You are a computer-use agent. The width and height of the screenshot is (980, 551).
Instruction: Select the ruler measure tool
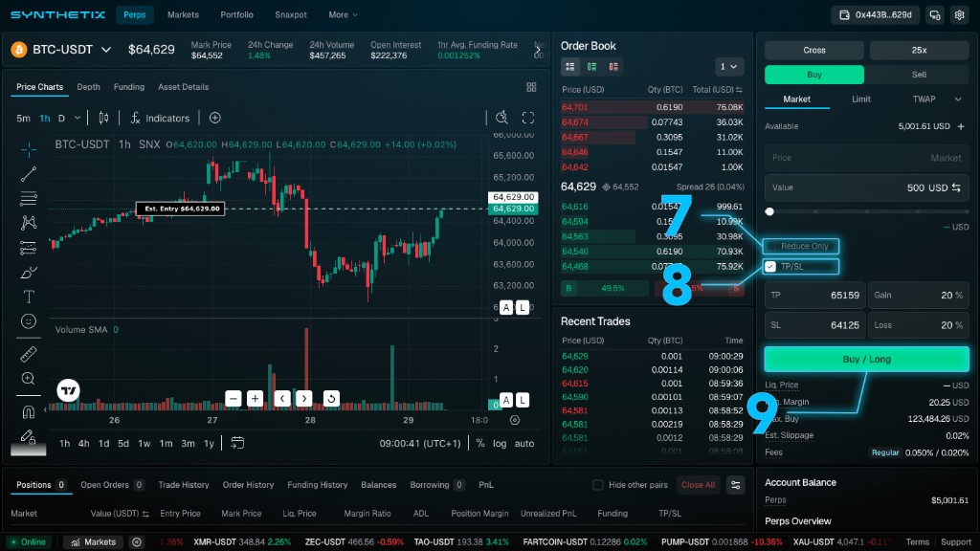pos(28,354)
